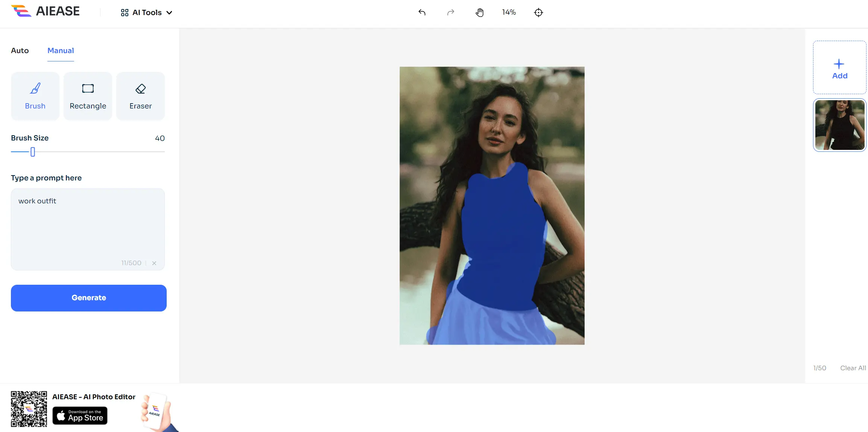The height and width of the screenshot is (432, 868).
Task: Switch to the Auto tab
Action: tap(20, 50)
